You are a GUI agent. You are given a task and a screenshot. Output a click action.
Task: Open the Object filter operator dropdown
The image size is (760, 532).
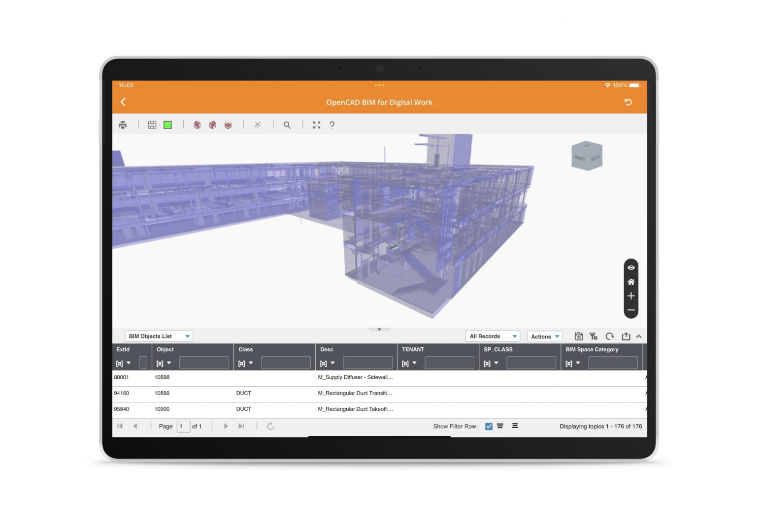pos(164,364)
